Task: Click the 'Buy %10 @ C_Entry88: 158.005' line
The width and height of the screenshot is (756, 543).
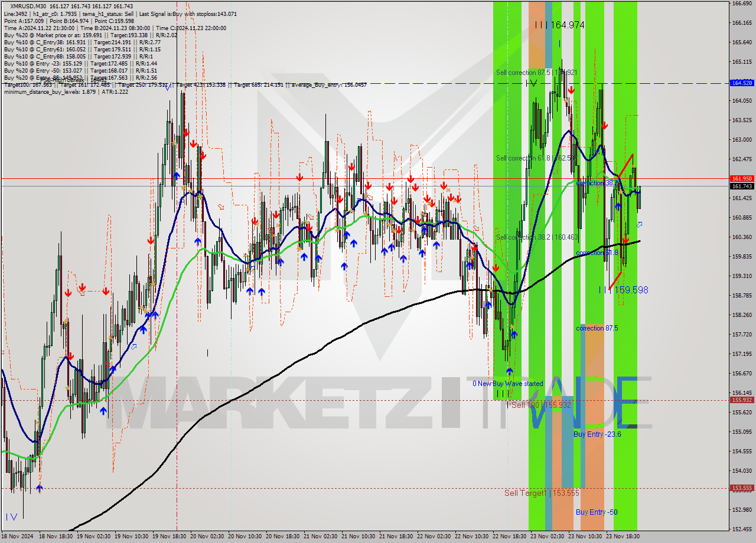Action: tap(77, 56)
